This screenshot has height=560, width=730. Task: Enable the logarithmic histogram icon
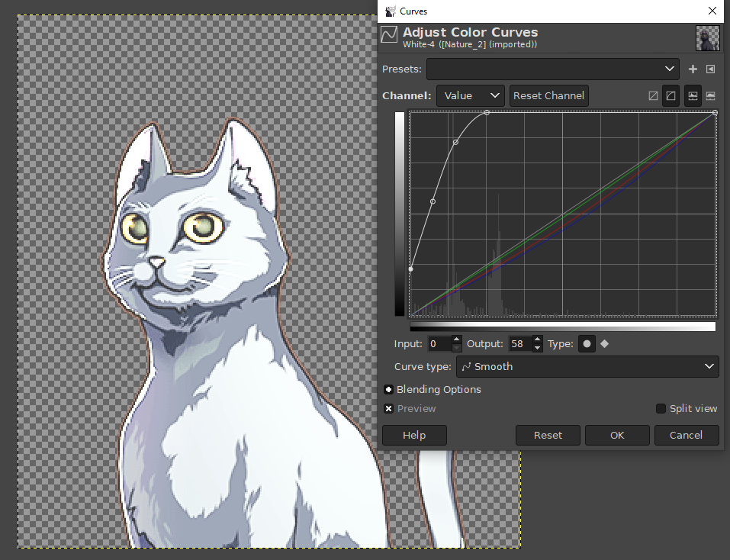[710, 95]
